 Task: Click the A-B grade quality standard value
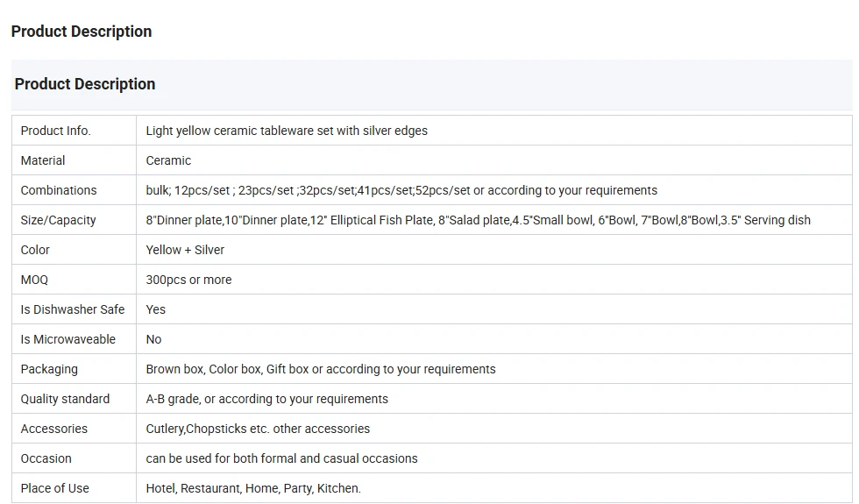click(266, 399)
